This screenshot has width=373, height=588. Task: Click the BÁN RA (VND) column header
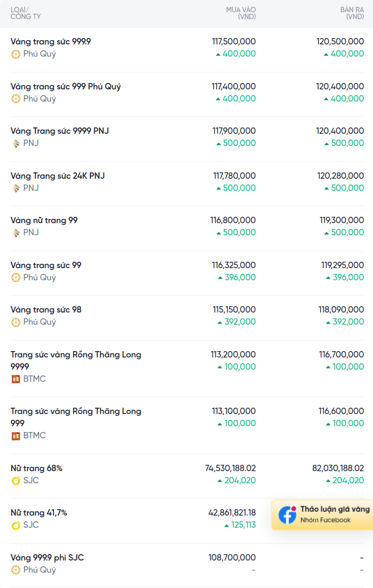pos(352,13)
